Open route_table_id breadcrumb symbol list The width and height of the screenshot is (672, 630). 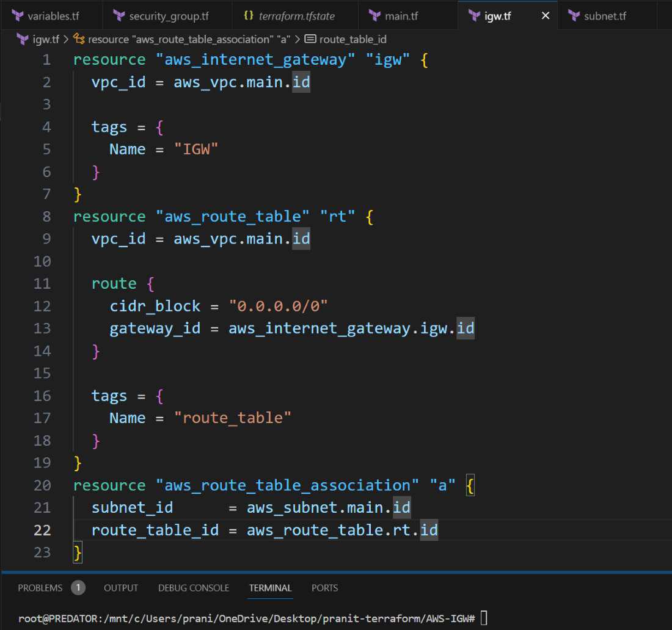coord(352,39)
